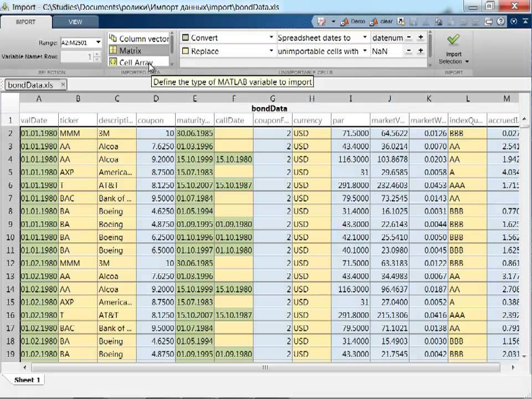532x399 pixels.
Task: Click the print icon in the toolbar
Action: coord(488,22)
